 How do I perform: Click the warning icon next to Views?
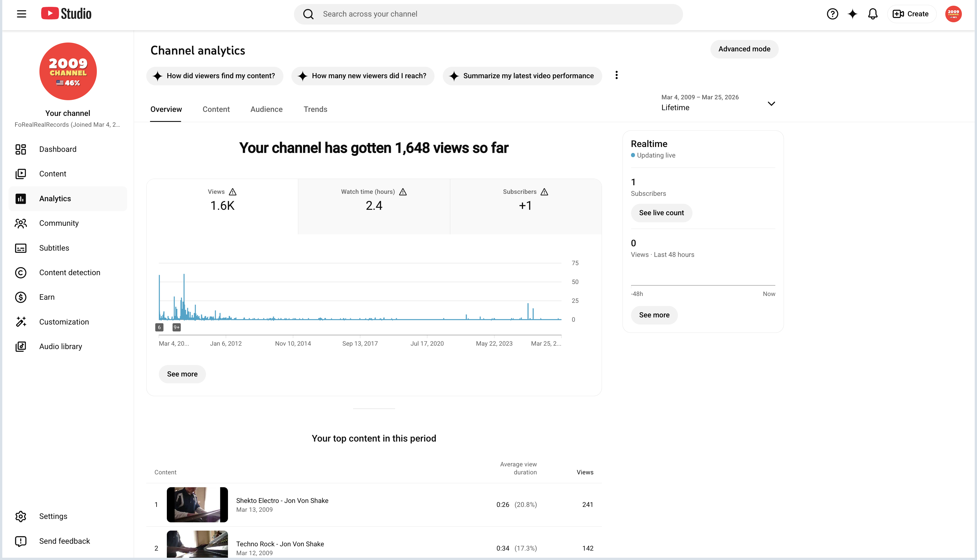click(233, 192)
